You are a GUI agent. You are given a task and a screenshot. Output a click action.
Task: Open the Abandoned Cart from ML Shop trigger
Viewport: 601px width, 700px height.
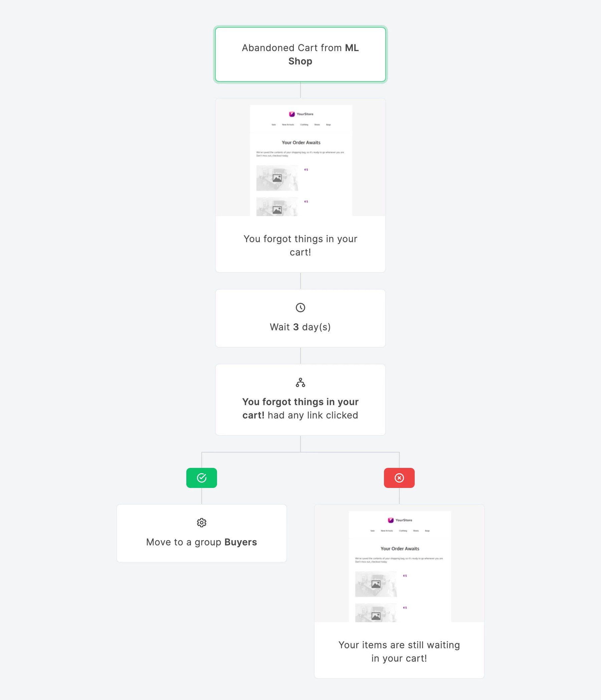pyautogui.click(x=300, y=54)
